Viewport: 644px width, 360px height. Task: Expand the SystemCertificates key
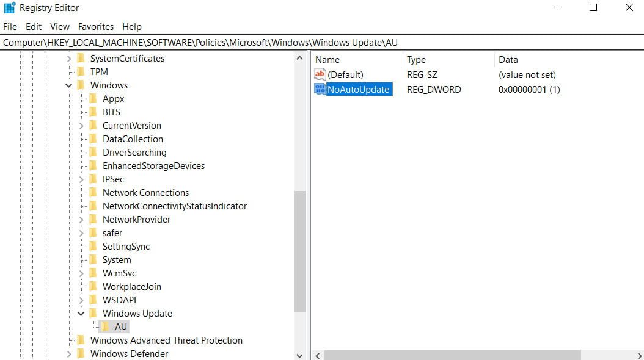click(69, 59)
